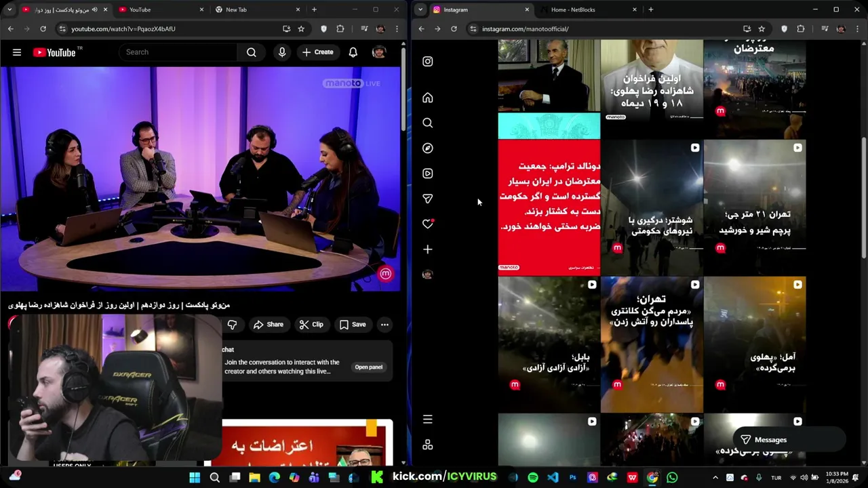The height and width of the screenshot is (488, 868).
Task: Save the video to a playlist
Action: click(x=353, y=325)
